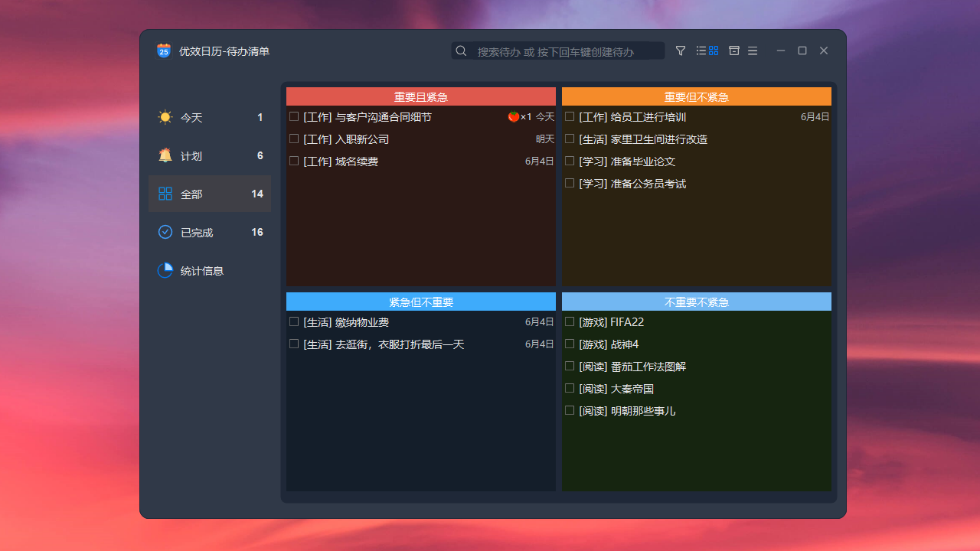Mark 缴纳物业费 task as done

(294, 321)
